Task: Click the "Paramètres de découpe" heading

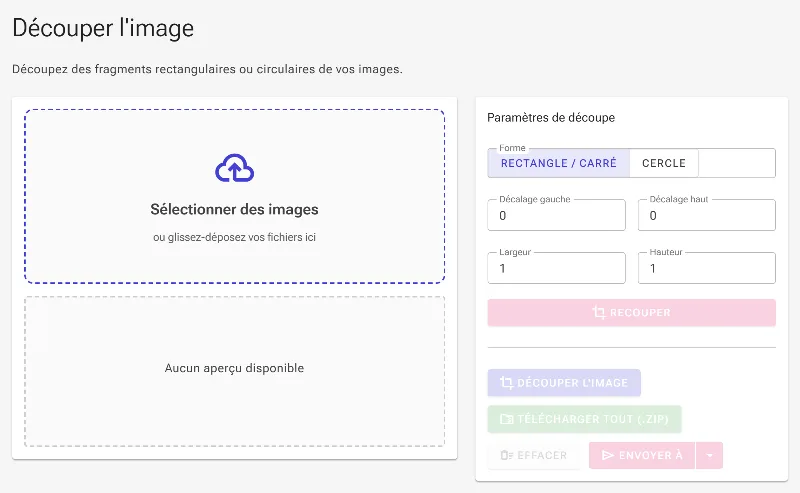Action: [x=551, y=117]
